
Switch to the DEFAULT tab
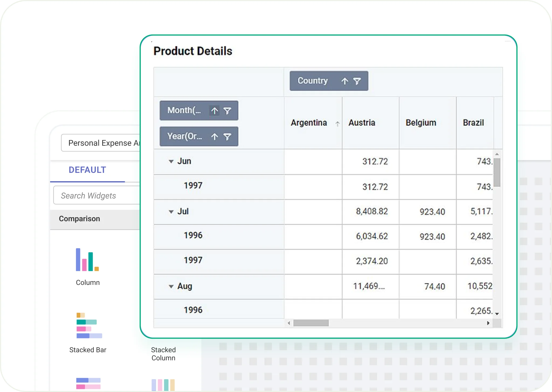[87, 170]
